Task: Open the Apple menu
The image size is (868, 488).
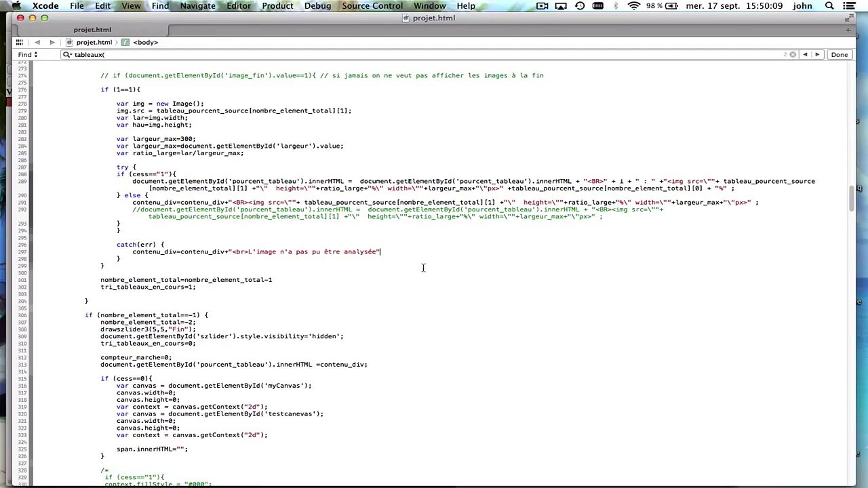Action: tap(16, 6)
